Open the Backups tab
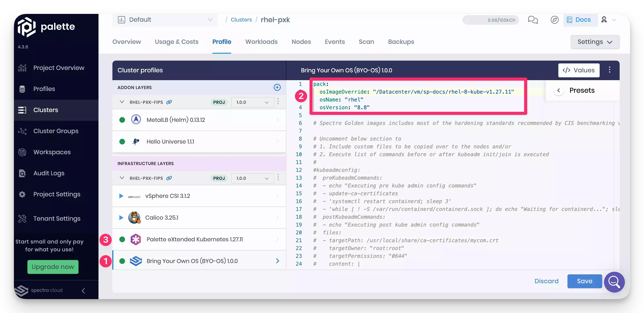 point(401,42)
